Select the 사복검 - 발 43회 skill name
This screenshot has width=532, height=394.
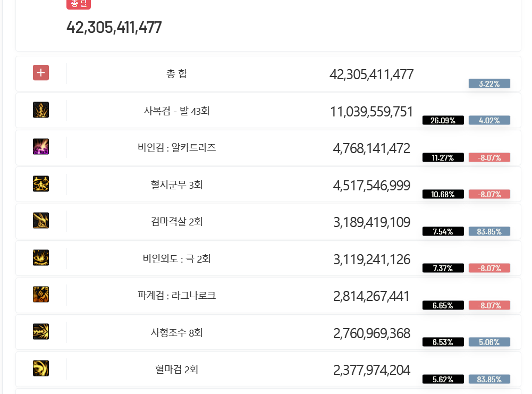click(176, 111)
